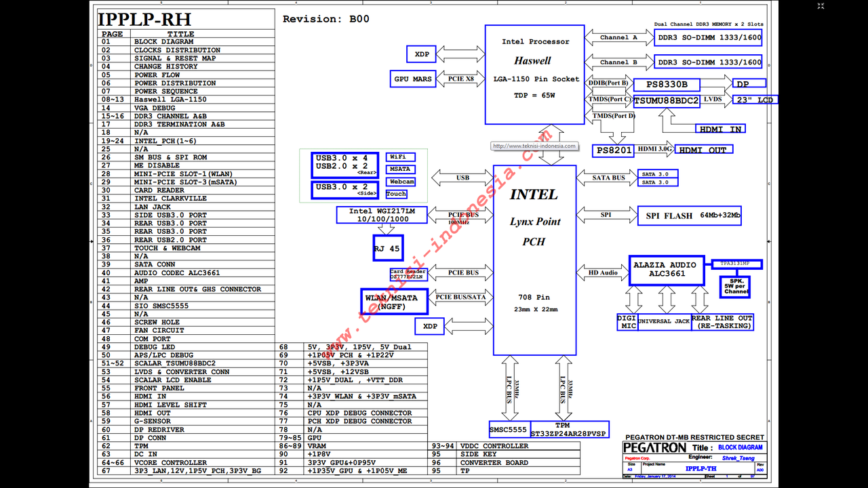The width and height of the screenshot is (868, 488).
Task: Click the 23" LCD block
Action: pos(754,100)
